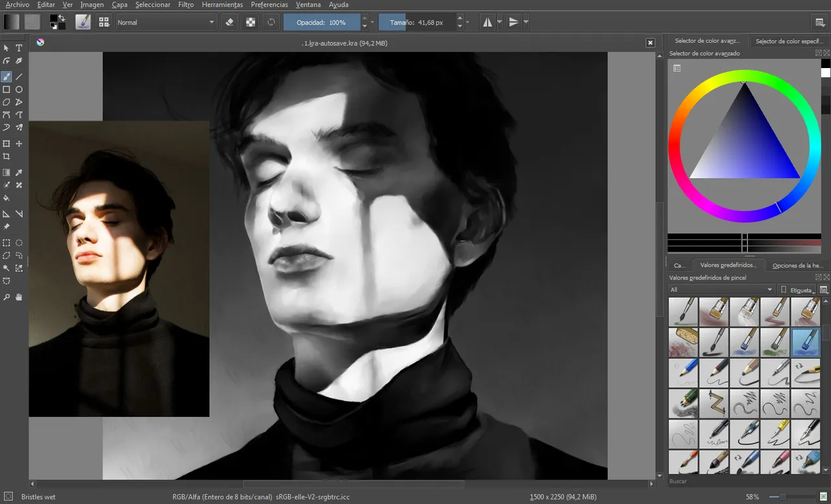The image size is (831, 504).
Task: Select the Transform tool
Action: click(6, 143)
